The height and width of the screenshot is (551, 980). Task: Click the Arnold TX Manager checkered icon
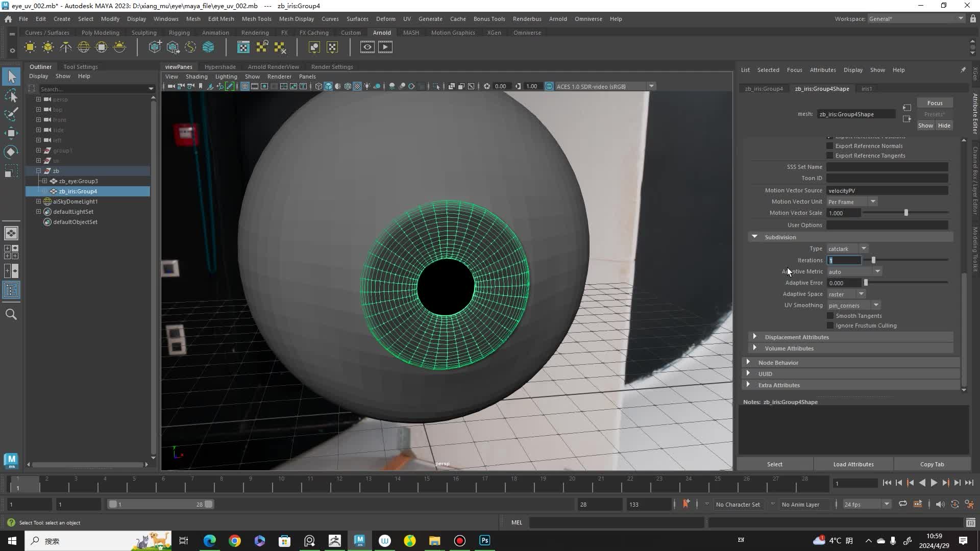click(243, 47)
